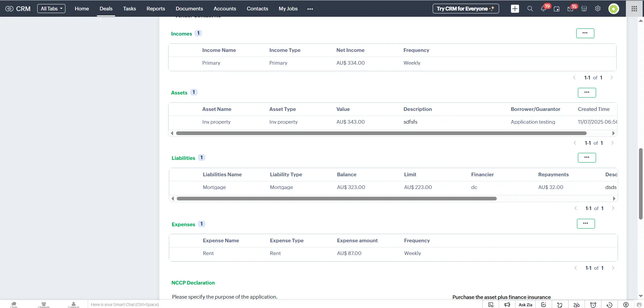644x308 pixels.
Task: Open the global search
Action: click(x=530, y=8)
